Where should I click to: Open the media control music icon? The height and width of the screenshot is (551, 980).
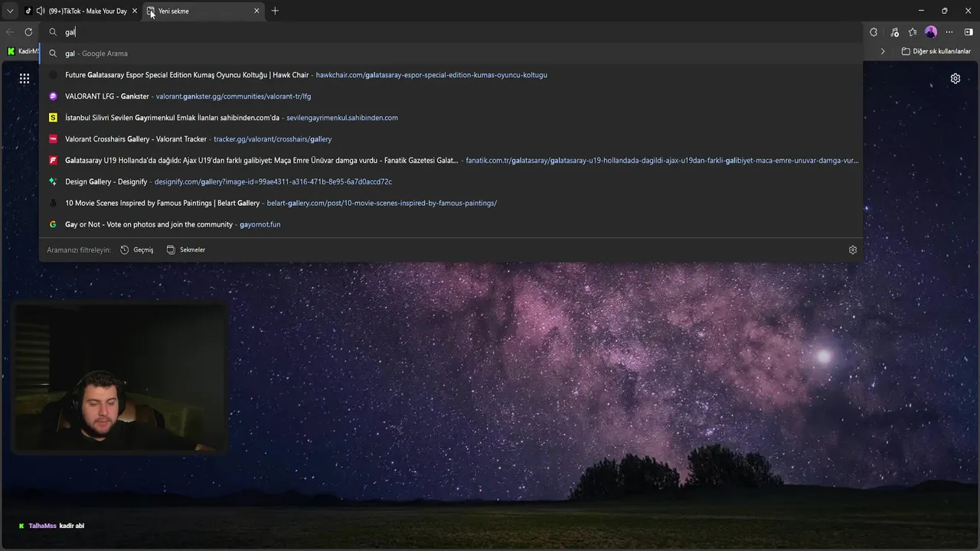894,32
